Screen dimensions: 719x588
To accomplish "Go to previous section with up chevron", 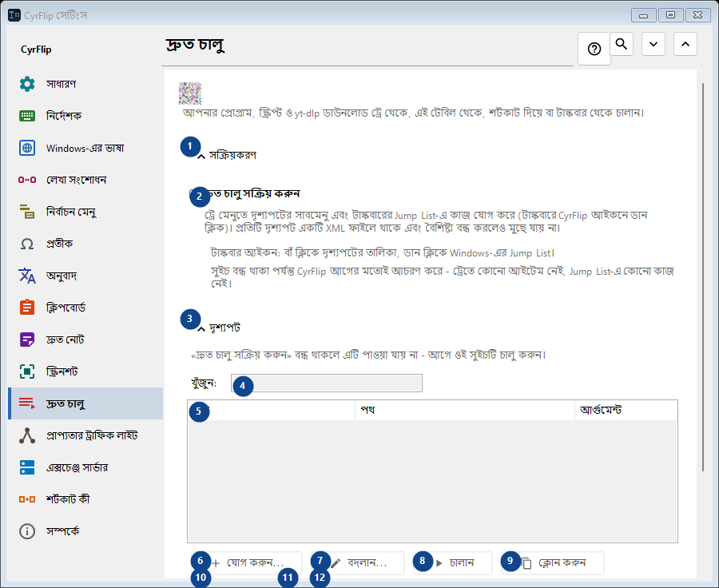I will pos(685,44).
